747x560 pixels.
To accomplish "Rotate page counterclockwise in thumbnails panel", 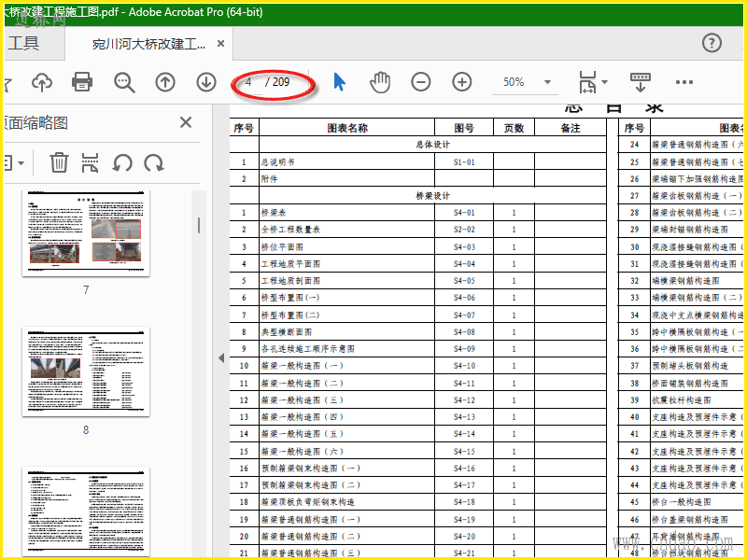I will click(122, 162).
